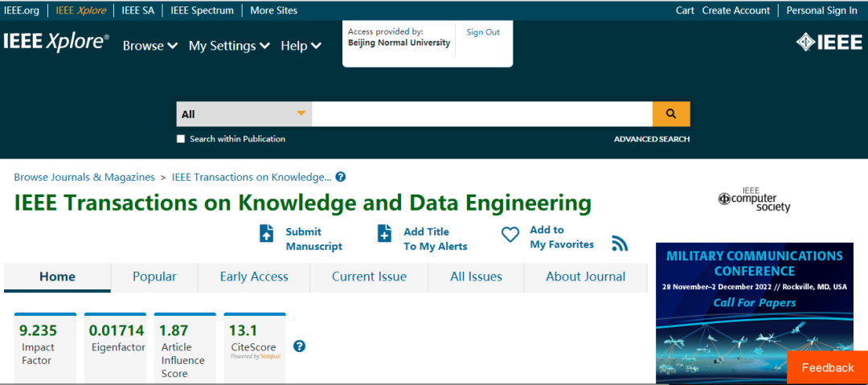This screenshot has width=868, height=385.
Task: Click the Advanced Search link
Action: click(651, 139)
